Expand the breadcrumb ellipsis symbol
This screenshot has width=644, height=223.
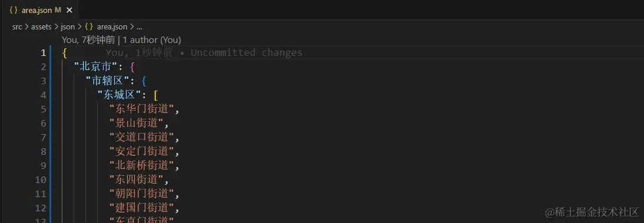(140, 27)
